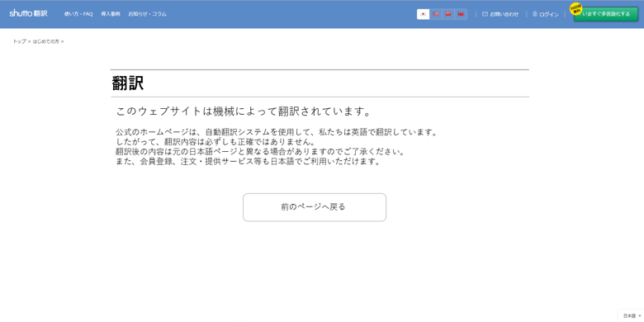Open the お知らせ・コラム menu item
Screen dimensions: 644x322
point(148,14)
